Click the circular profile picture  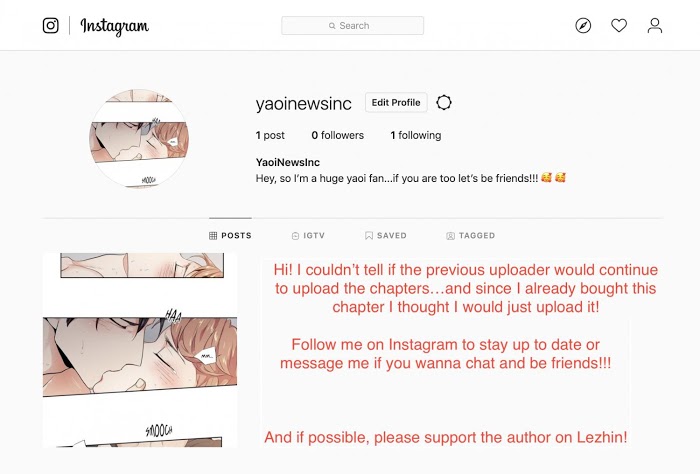[139, 138]
